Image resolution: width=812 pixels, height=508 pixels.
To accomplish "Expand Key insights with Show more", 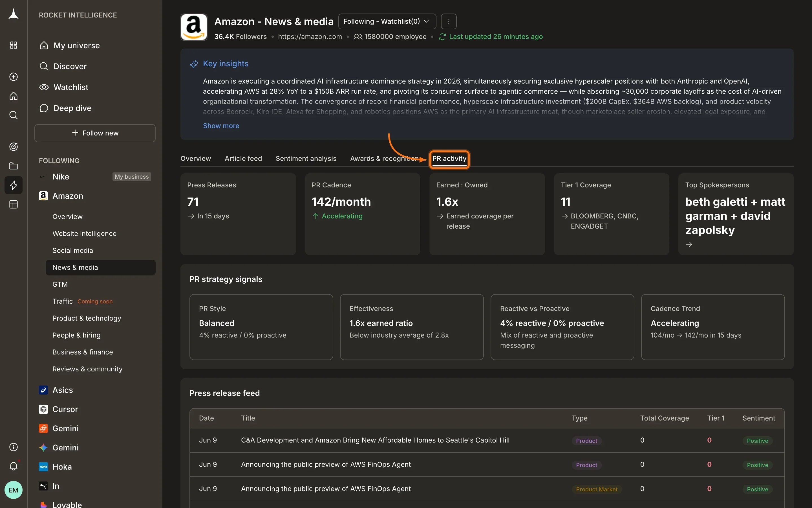I will click(221, 126).
